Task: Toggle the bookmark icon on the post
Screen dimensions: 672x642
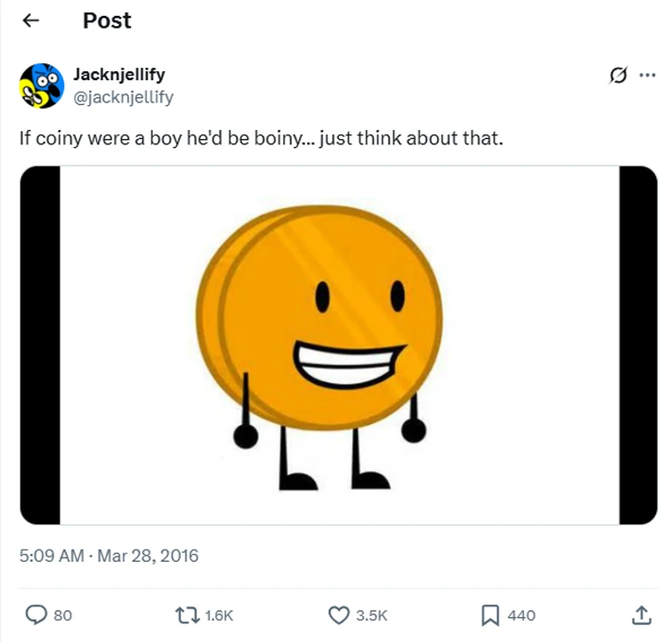Action: pos(490,614)
